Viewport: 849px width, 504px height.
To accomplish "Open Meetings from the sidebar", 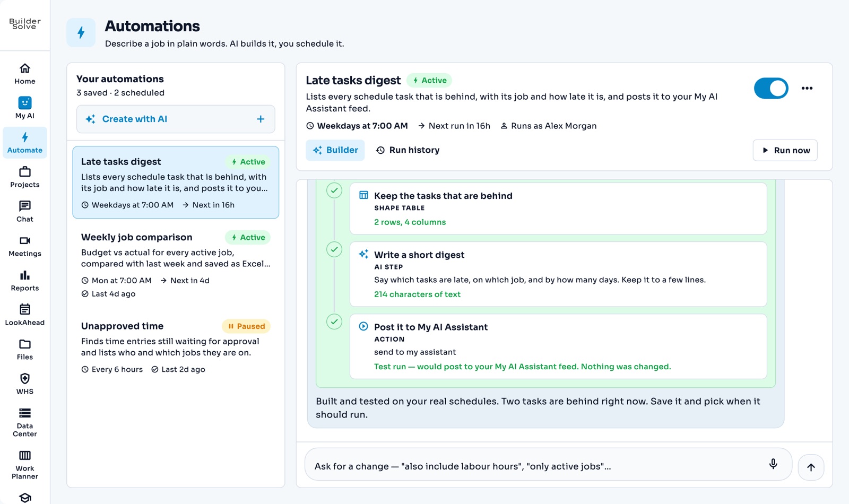I will click(25, 246).
